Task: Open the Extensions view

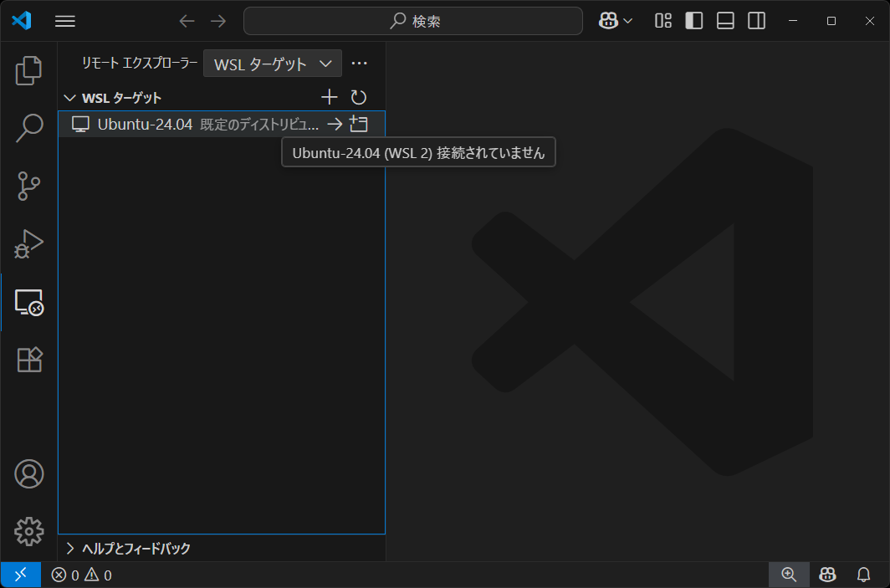Action: coord(29,360)
